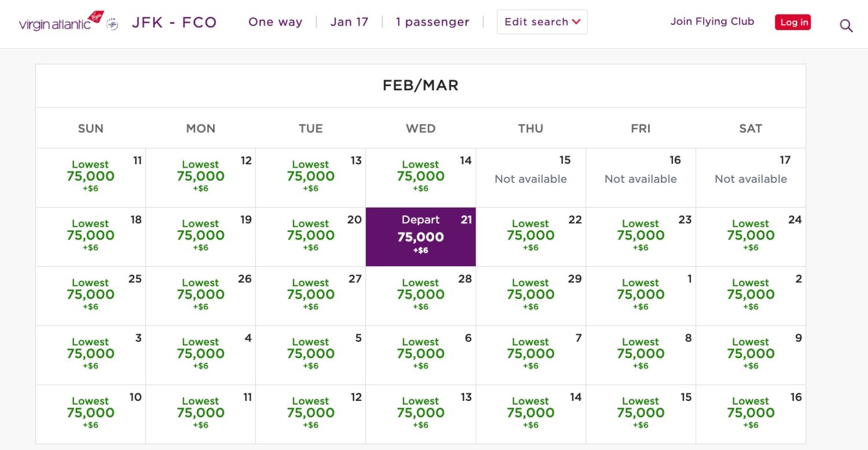Select the March 9 Saturday fare
This screenshot has width=868, height=450.
pos(751,355)
